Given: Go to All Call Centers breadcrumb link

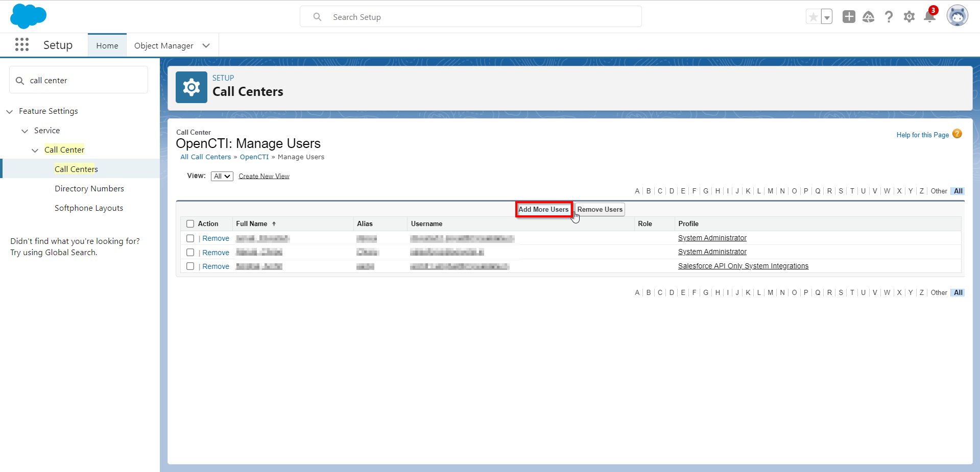Looking at the screenshot, I should 206,157.
